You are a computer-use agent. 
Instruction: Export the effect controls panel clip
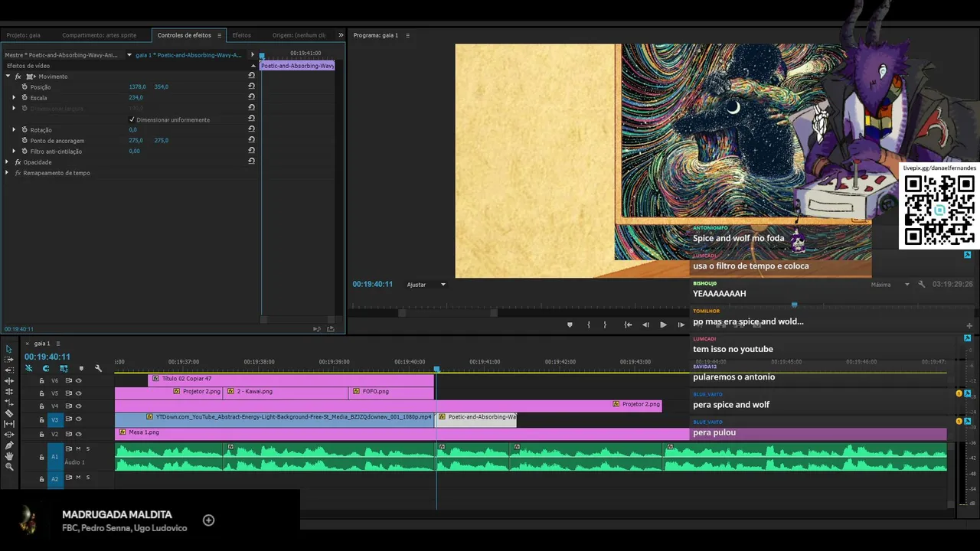331,329
